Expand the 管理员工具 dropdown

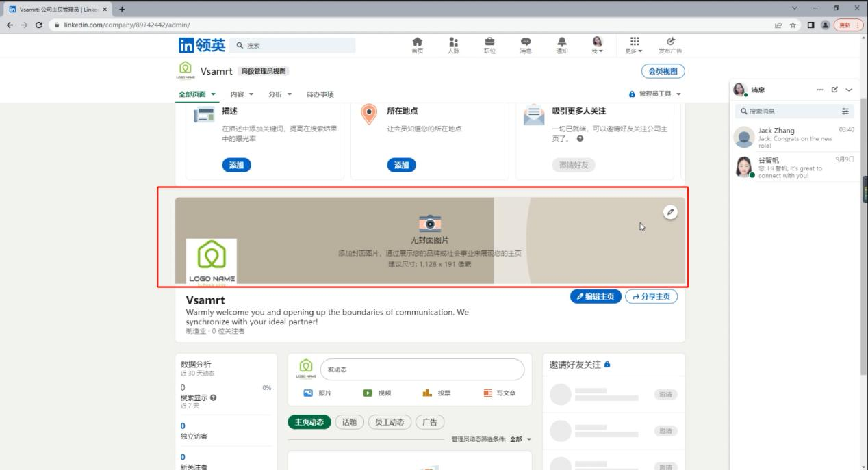pos(656,94)
